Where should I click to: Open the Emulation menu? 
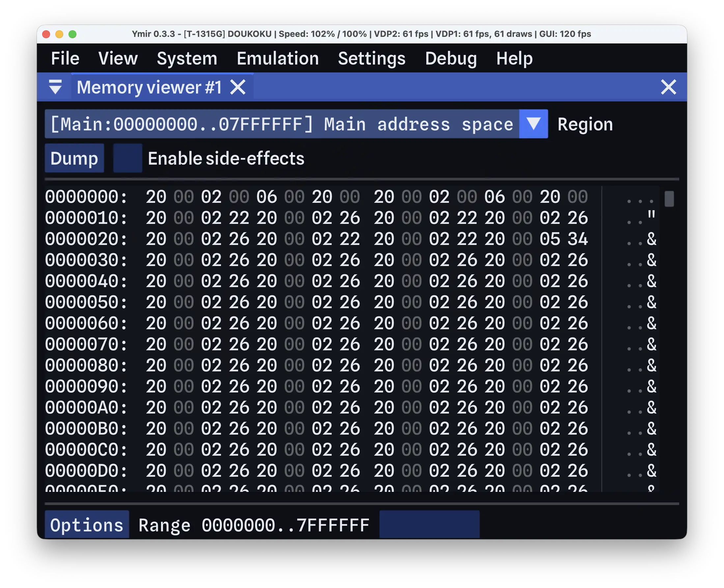click(278, 58)
